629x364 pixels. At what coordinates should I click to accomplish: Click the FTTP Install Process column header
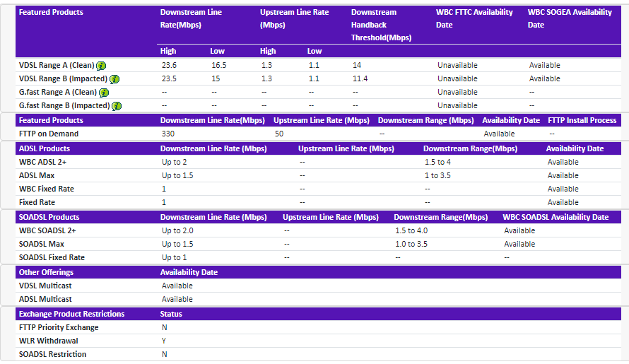(x=582, y=120)
